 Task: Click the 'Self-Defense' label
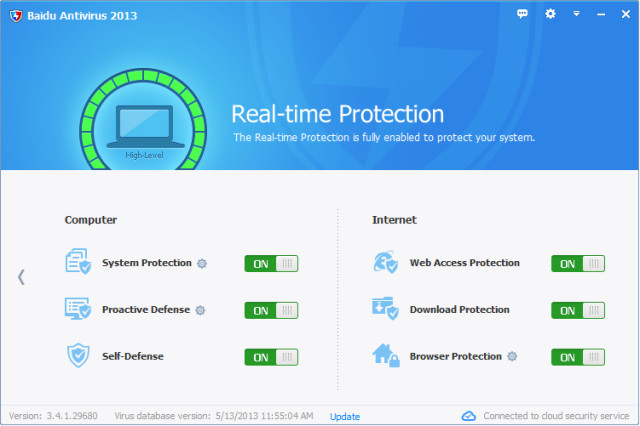click(133, 356)
